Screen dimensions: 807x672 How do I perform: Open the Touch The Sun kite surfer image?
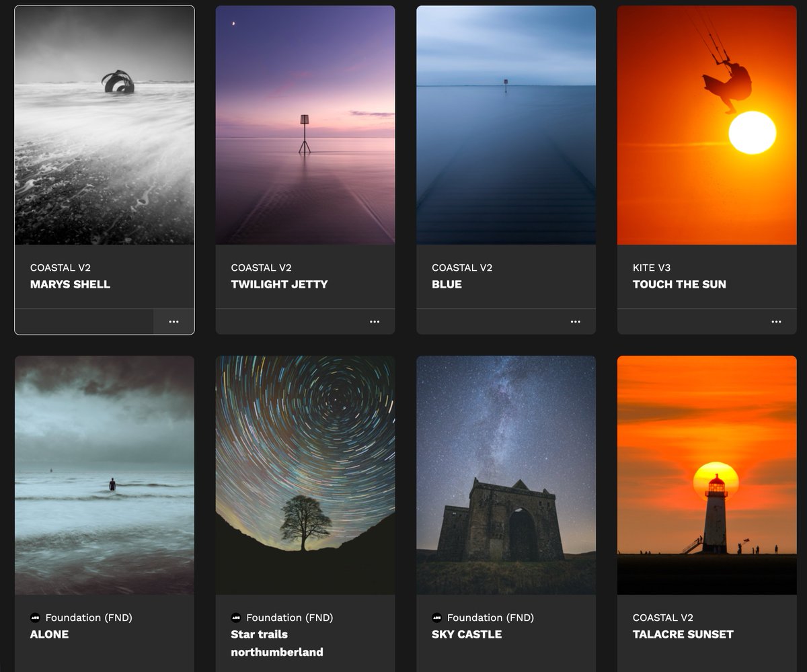click(707, 125)
